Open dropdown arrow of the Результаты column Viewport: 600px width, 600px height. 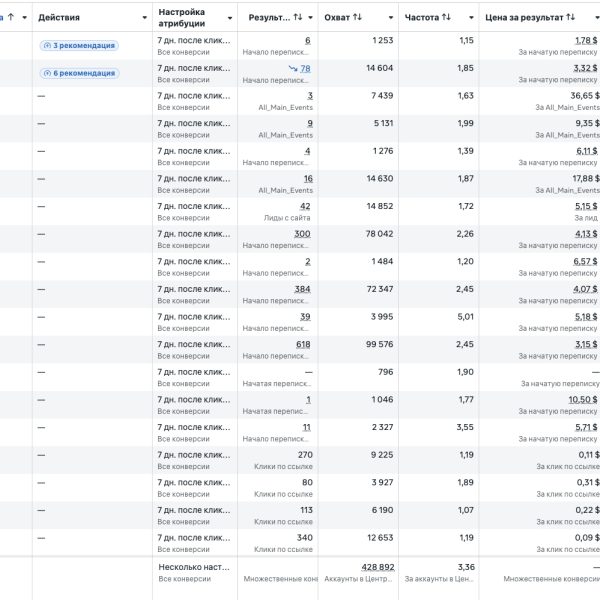[x=311, y=18]
